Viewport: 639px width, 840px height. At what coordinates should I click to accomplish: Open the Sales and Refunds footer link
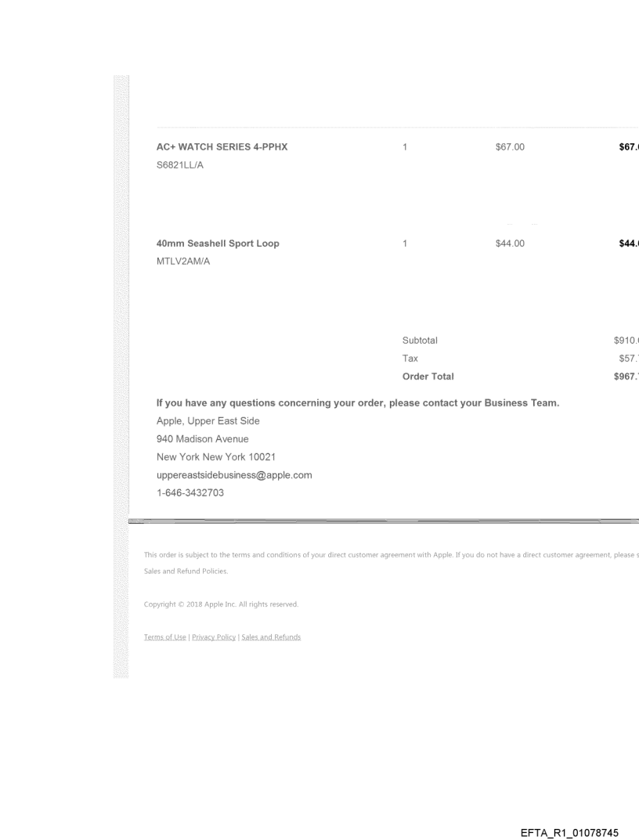[271, 637]
